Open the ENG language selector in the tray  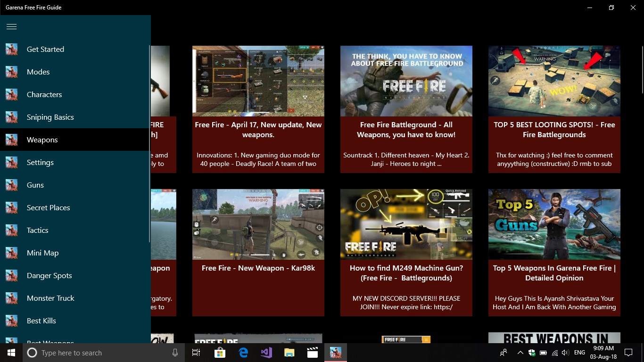click(579, 353)
